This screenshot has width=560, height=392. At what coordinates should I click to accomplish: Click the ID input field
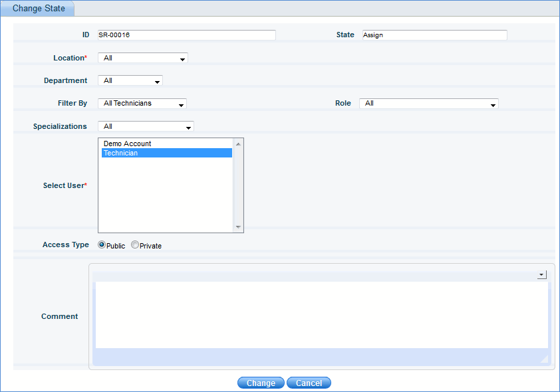[x=186, y=35]
